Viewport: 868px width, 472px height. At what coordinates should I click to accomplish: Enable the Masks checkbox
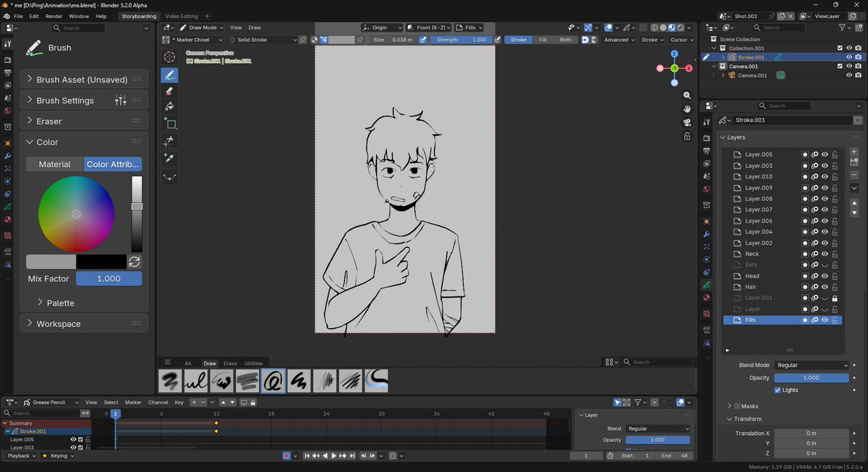point(737,406)
